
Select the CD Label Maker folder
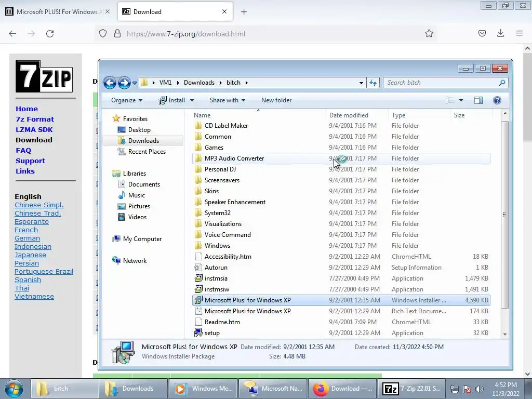pos(341,126)
